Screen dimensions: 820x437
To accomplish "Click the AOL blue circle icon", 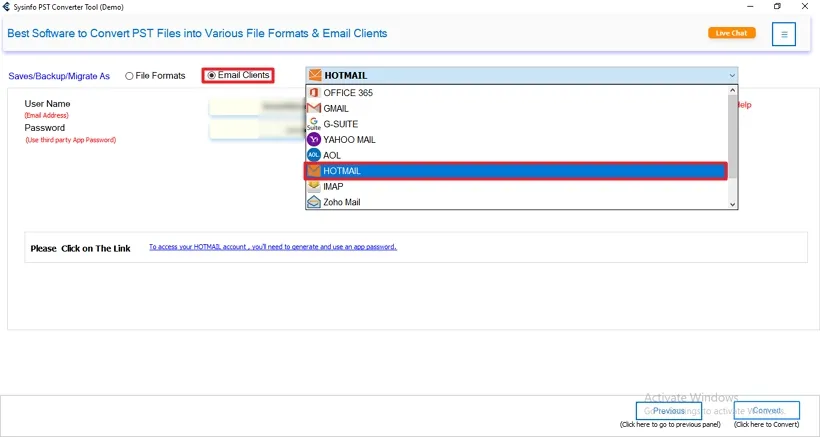I will (314, 155).
